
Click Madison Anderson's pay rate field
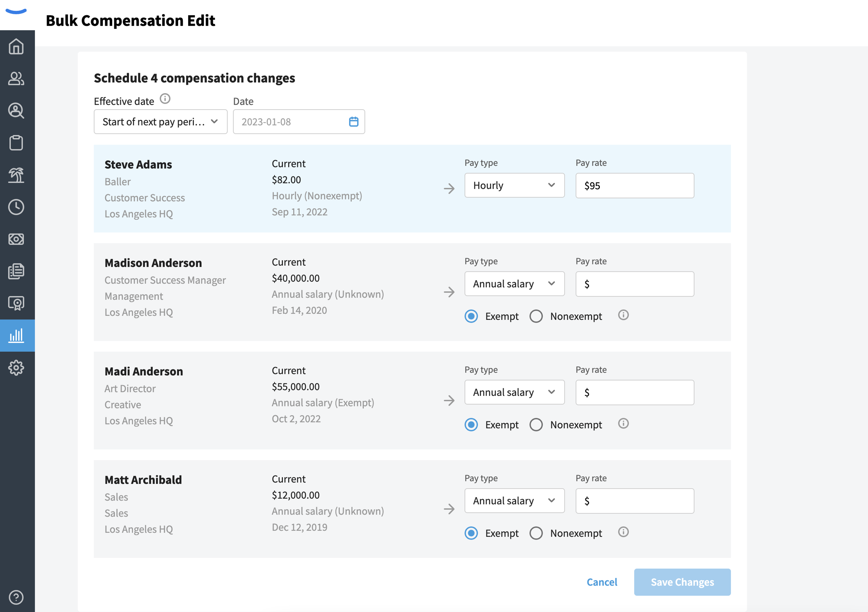[635, 284]
